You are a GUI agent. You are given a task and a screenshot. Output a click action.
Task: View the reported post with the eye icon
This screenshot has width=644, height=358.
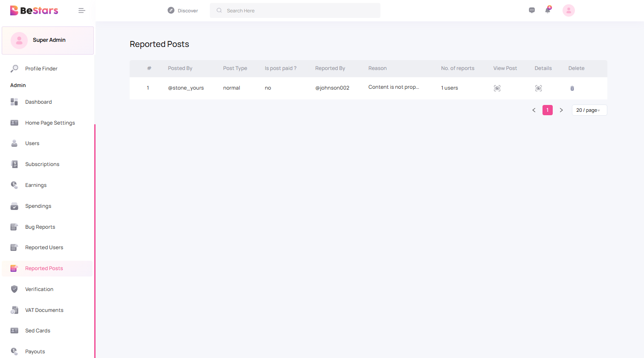pos(497,88)
